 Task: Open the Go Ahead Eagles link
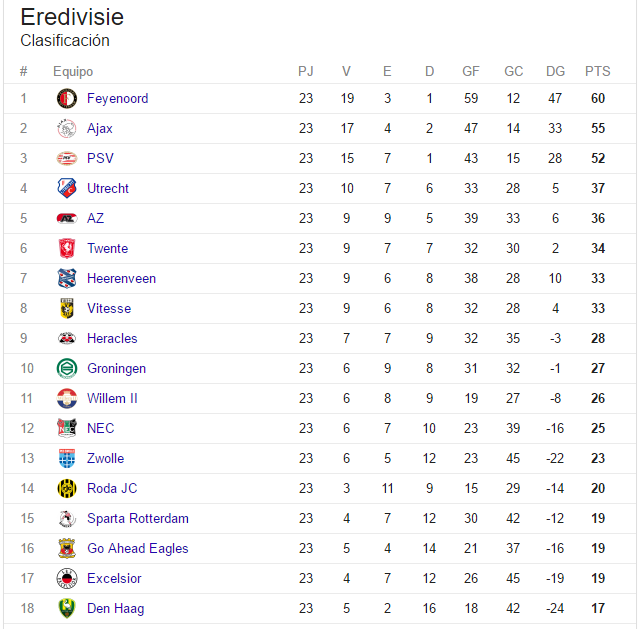(138, 548)
